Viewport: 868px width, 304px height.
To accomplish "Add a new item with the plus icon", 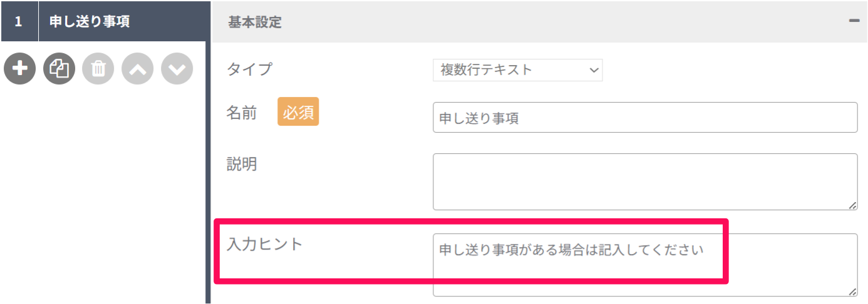I will 20,69.
